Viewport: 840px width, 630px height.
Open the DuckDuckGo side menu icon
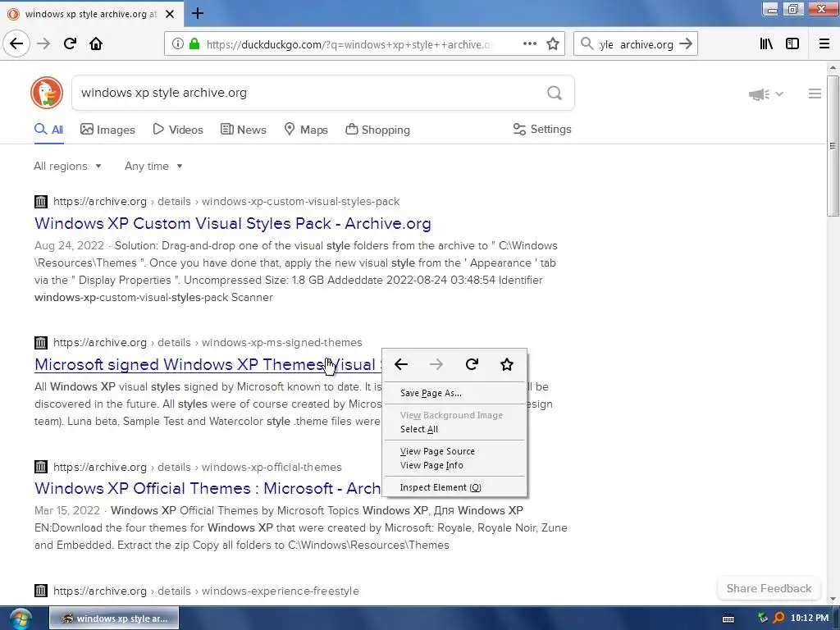(815, 94)
